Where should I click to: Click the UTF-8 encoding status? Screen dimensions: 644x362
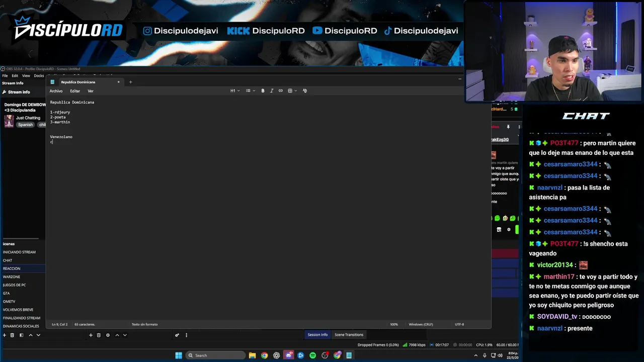pyautogui.click(x=459, y=324)
